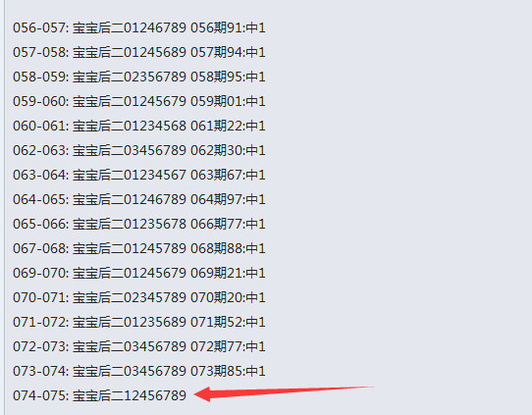The width and height of the screenshot is (532, 415).
Task: Click the 071-072 line with 071期52
Action: (139, 322)
